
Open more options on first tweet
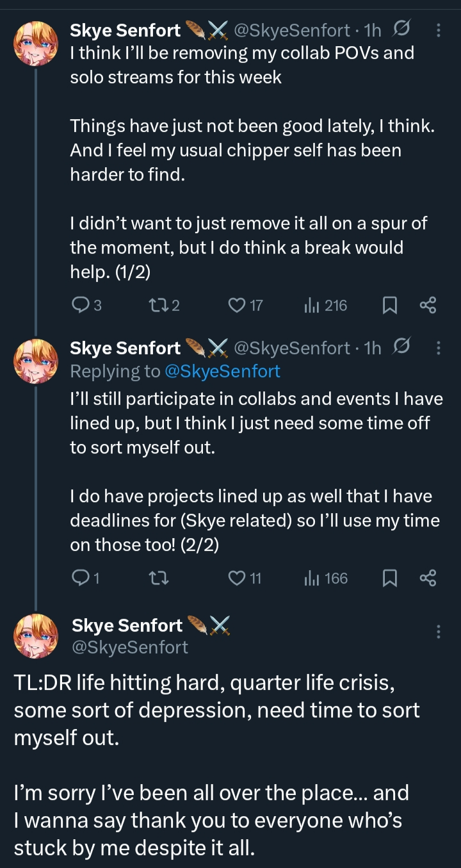pyautogui.click(x=438, y=29)
